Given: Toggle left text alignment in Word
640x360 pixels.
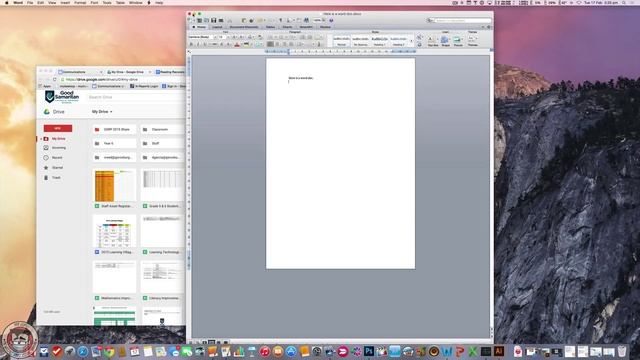Looking at the screenshot, I should (x=270, y=44).
